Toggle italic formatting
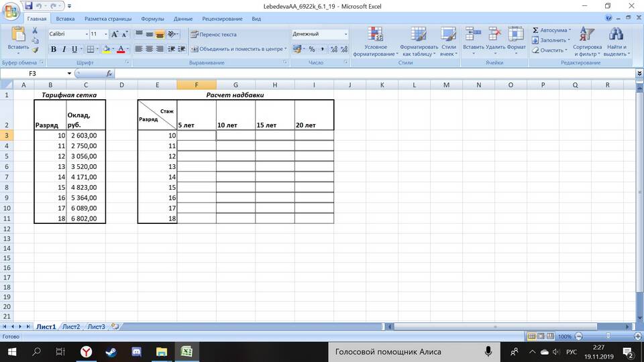 click(64, 49)
